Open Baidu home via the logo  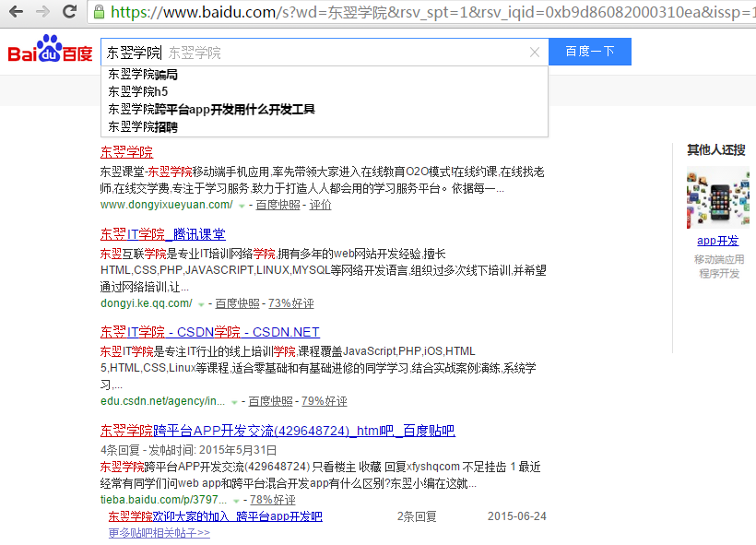pos(50,48)
